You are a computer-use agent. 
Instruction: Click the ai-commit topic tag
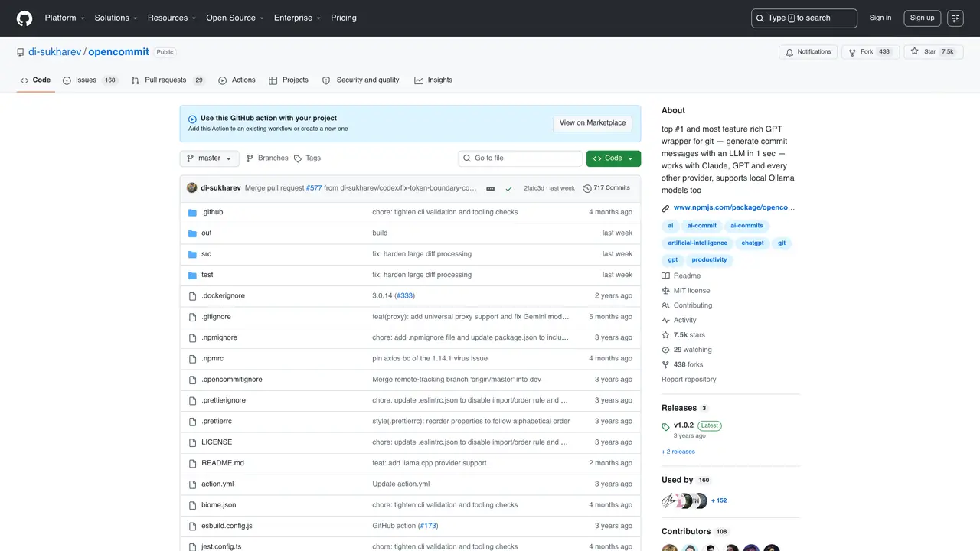click(702, 226)
